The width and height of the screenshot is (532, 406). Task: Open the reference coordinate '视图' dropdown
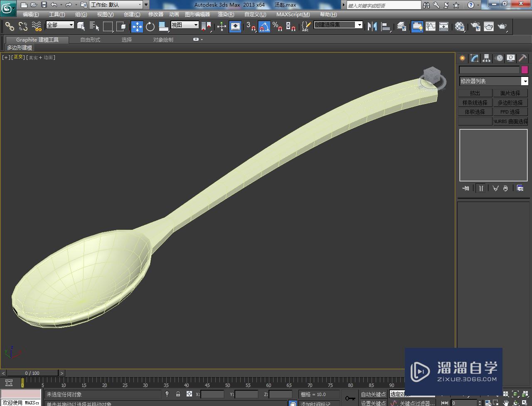coord(185,25)
